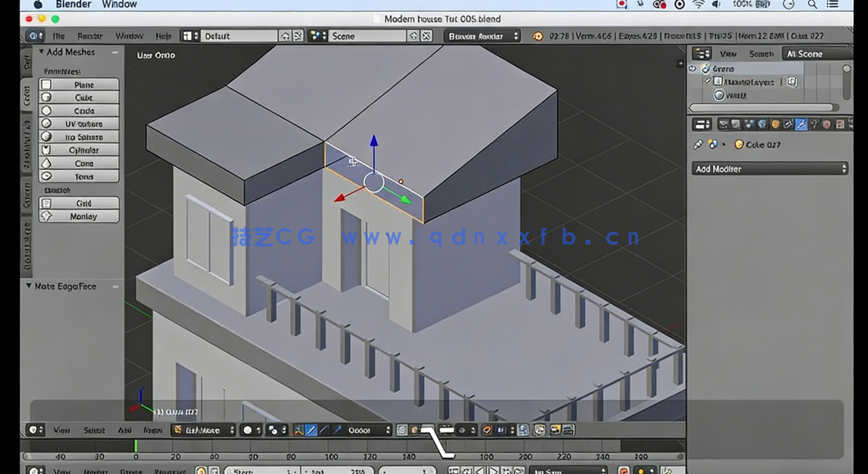Click the OpenGL render still image icon
Screen dimensions: 868x474
point(554,430)
